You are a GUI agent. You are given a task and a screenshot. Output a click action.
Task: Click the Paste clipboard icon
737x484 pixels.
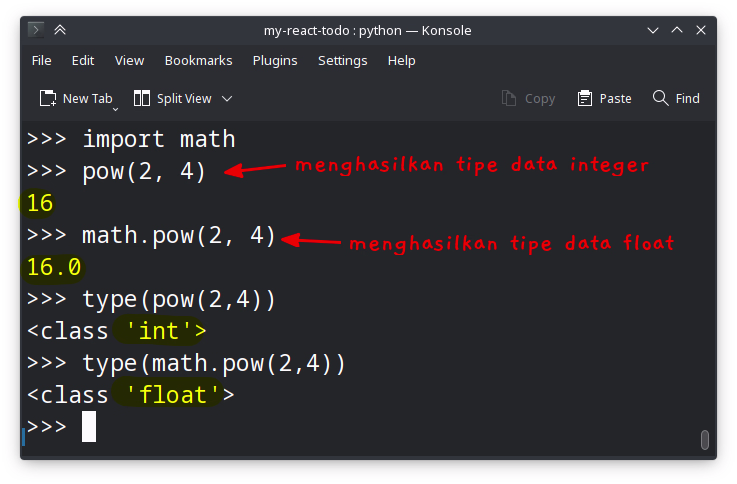[x=585, y=98]
